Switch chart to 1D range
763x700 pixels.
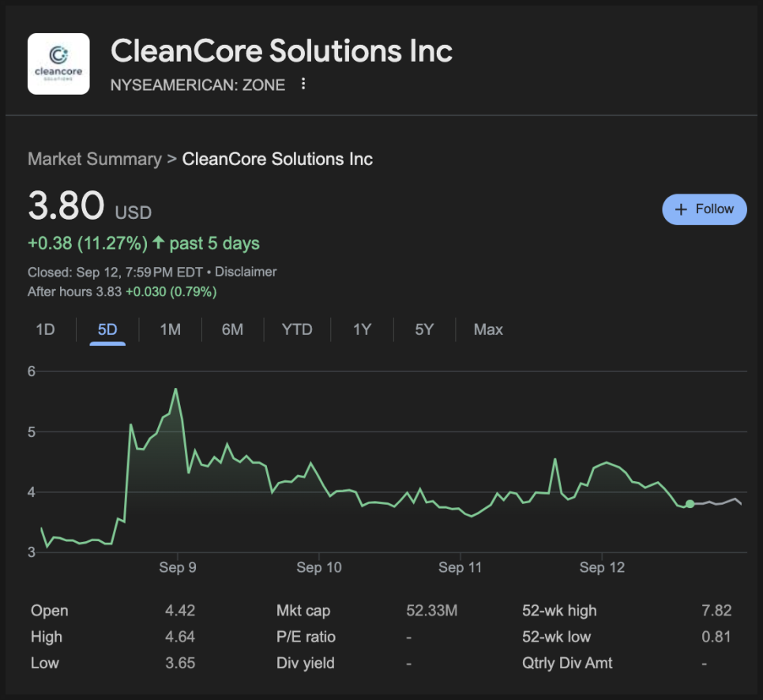click(x=45, y=329)
